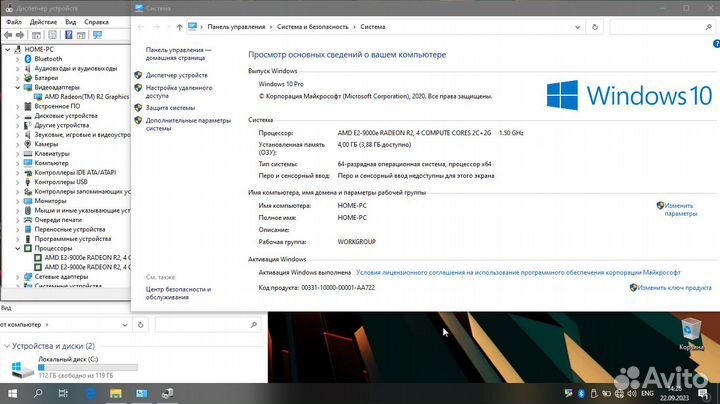
Task: Switch ENG input language indicator
Action: tap(647, 393)
